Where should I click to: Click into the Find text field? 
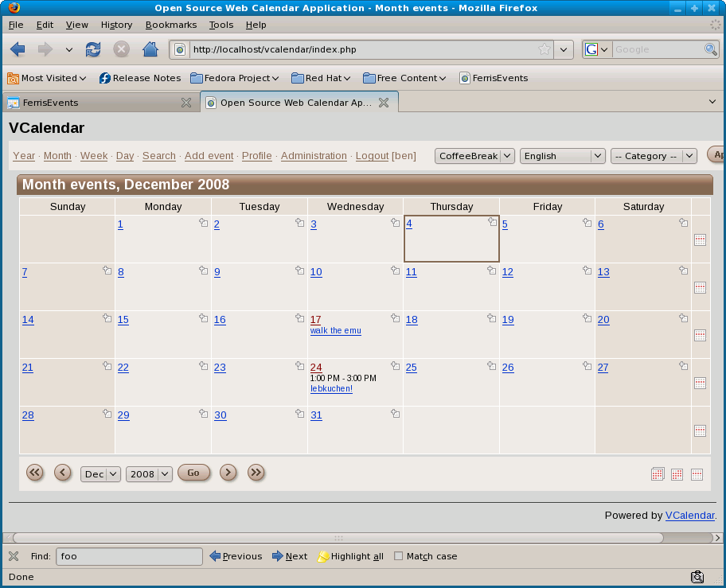click(129, 556)
